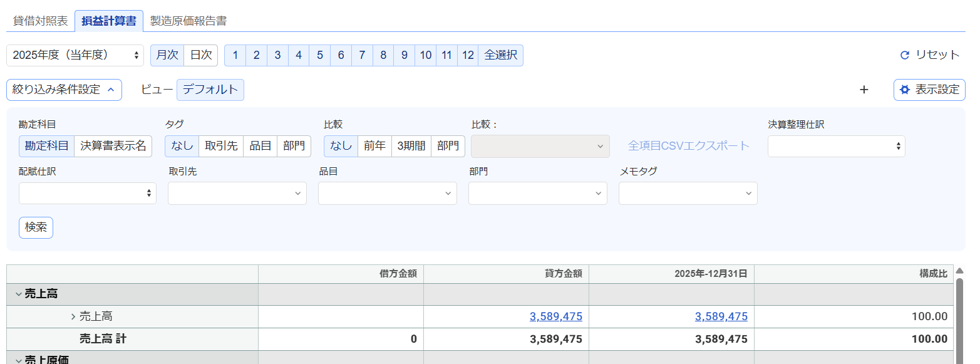Screen dimensions: 980x364
Task: Set タグ to なし
Action: click(x=182, y=146)
